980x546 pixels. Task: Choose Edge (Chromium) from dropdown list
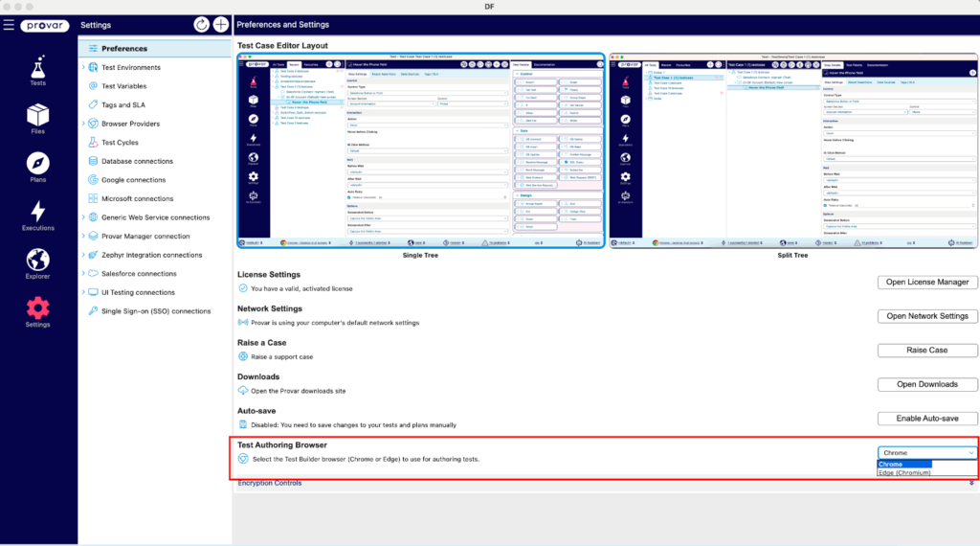pos(904,473)
